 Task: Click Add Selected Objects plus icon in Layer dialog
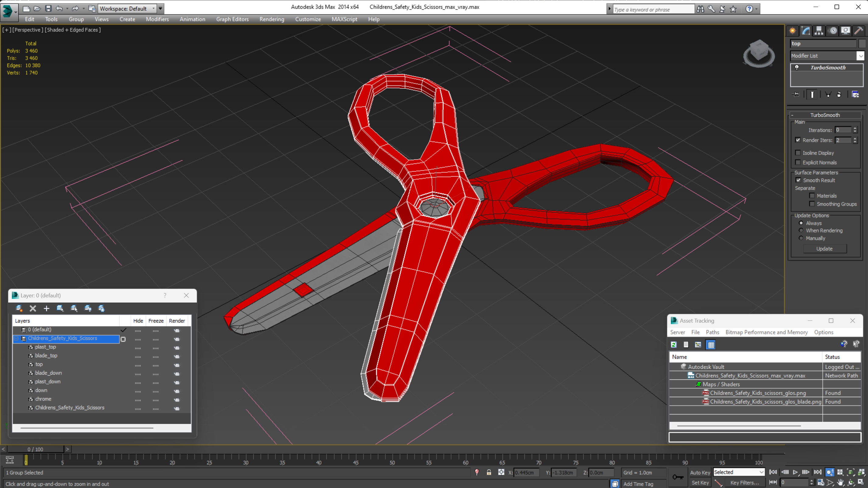click(47, 308)
